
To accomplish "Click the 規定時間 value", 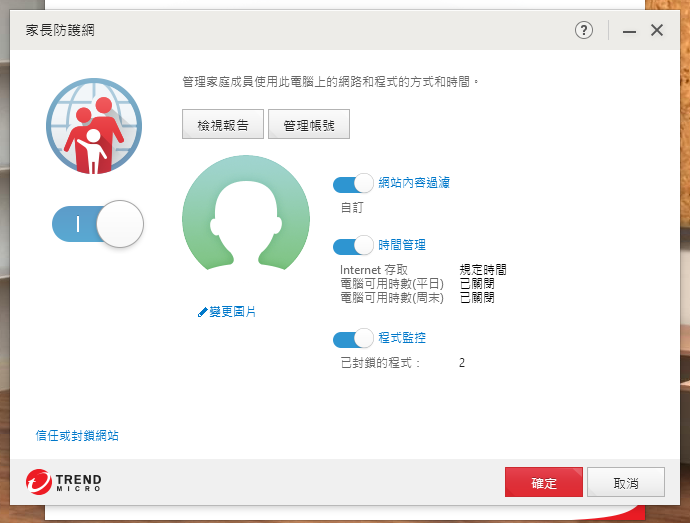I will (x=483, y=269).
